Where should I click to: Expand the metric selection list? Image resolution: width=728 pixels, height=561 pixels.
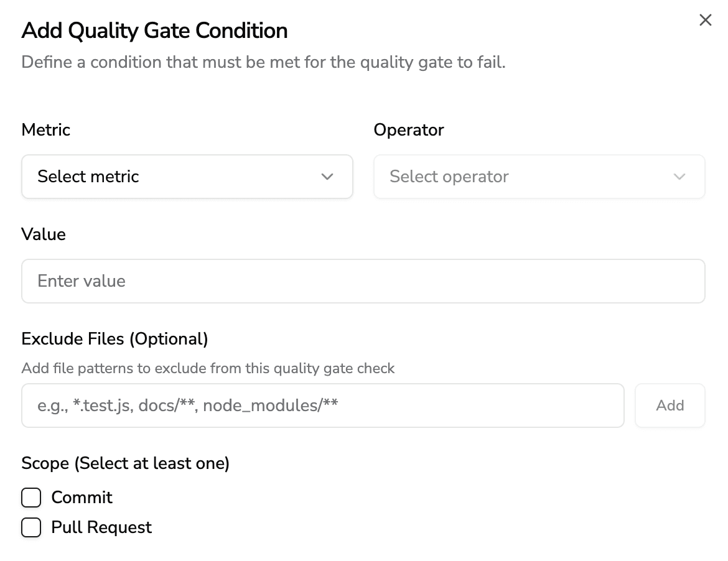187,177
